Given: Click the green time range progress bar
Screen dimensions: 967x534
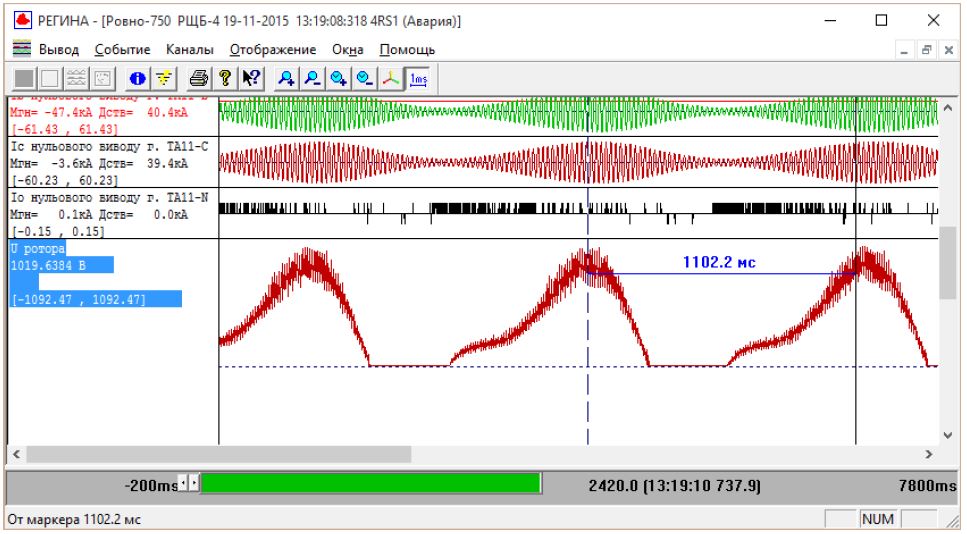Looking at the screenshot, I should pos(371,484).
